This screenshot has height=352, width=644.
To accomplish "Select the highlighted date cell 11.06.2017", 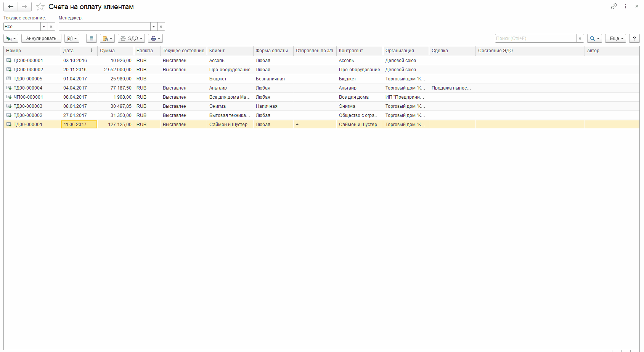I will tap(79, 125).
